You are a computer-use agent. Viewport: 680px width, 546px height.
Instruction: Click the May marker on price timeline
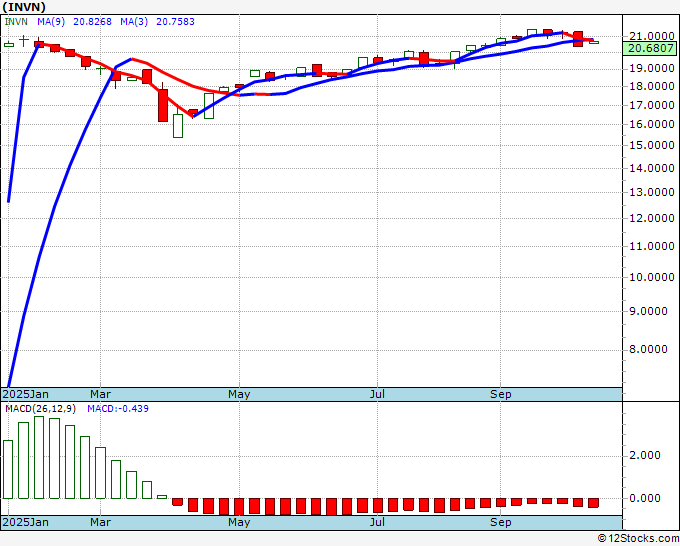point(239,394)
